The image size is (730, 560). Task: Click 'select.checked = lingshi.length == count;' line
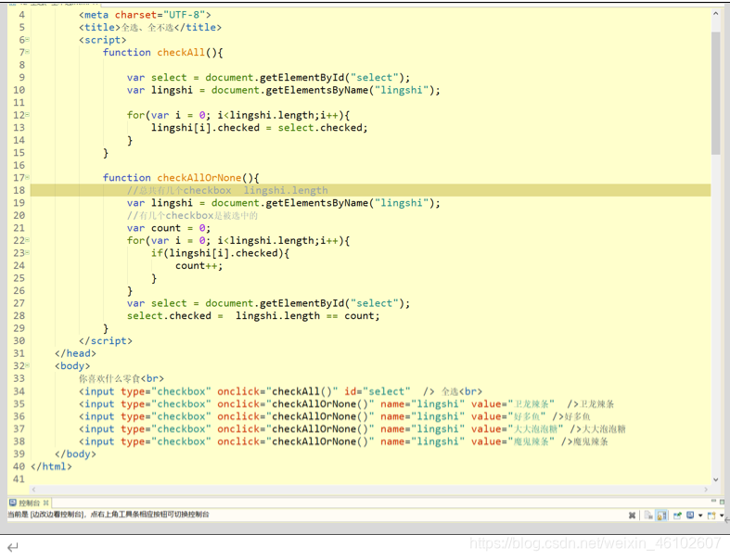pyautogui.click(x=253, y=315)
